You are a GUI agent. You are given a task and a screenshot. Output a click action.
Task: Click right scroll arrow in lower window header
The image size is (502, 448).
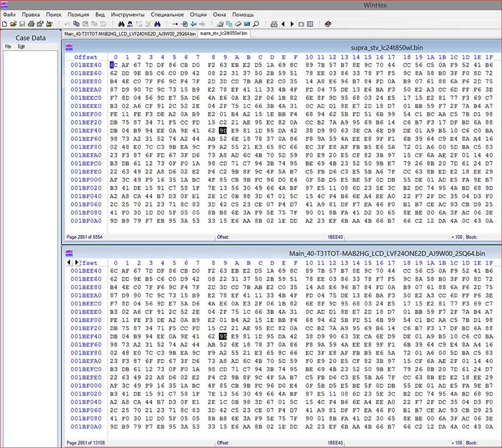(77, 262)
